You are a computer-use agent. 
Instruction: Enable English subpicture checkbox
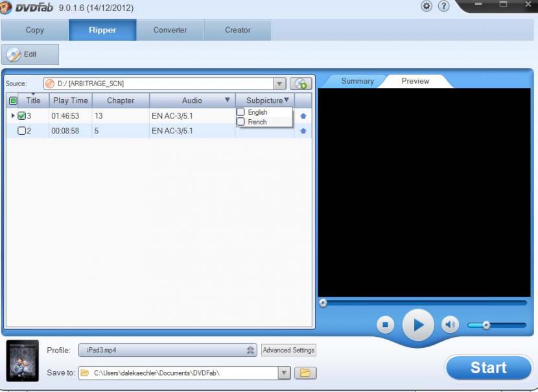[240, 112]
